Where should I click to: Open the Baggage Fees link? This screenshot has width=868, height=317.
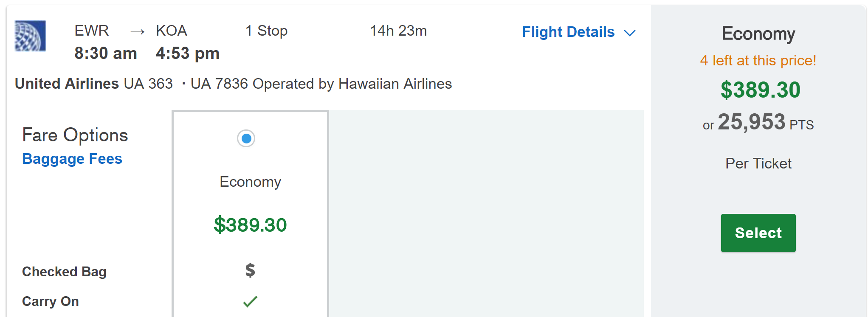tap(72, 159)
